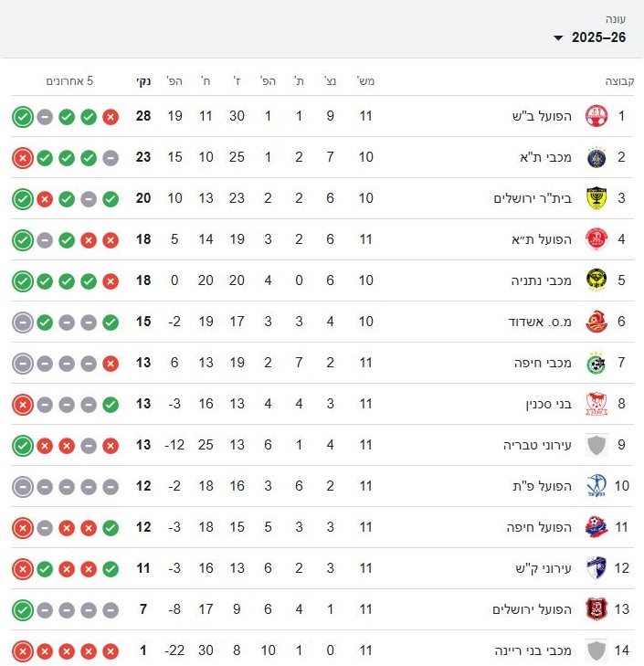Image resolution: width=644 pixels, height=666 pixels.
Task: Click the עירוני טבריה placeholder shield icon
Action: [x=596, y=445]
